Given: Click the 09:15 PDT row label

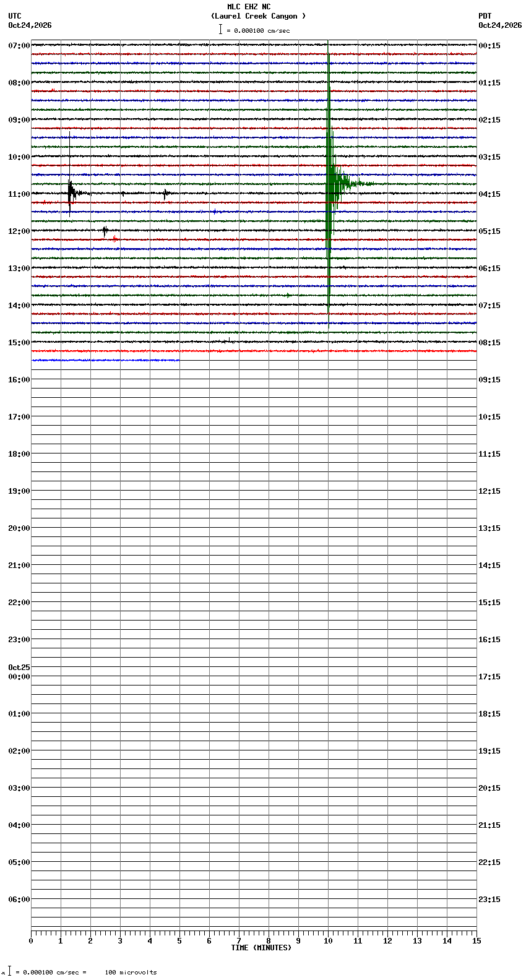Looking at the screenshot, I should (489, 380).
